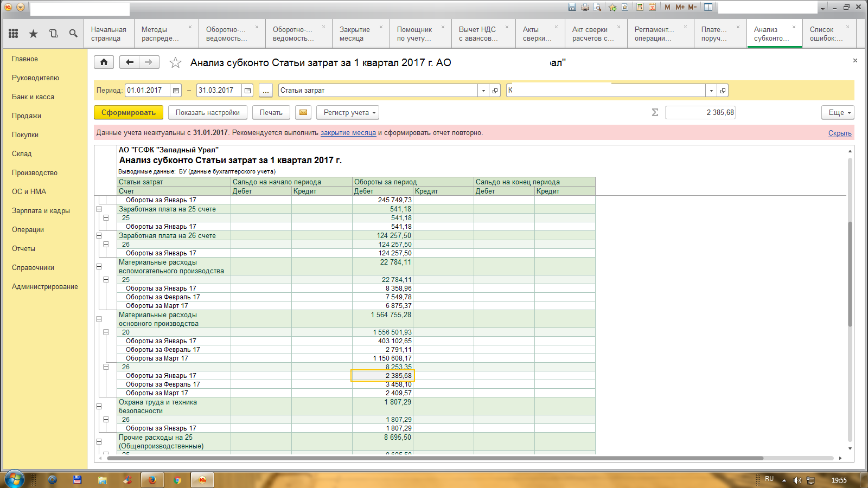Open the 'Статьи затрат' dropdown list
Screen dimensions: 868x488
483,91
